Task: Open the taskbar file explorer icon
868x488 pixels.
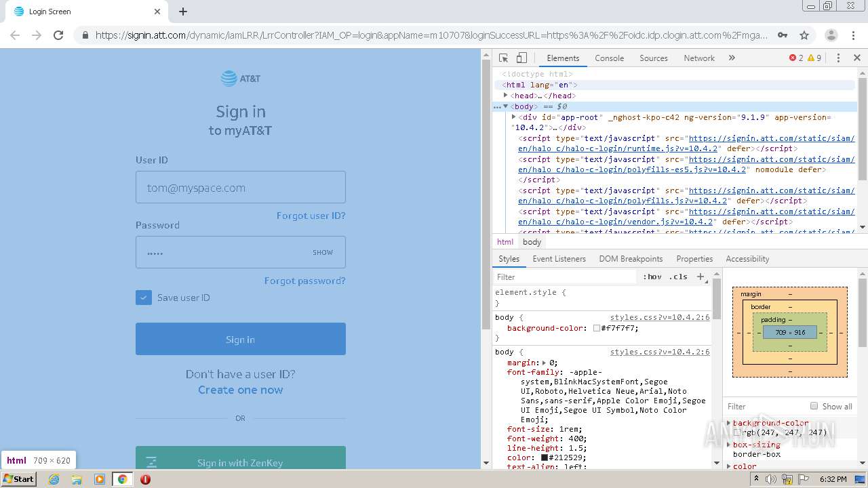Action: (x=77, y=479)
